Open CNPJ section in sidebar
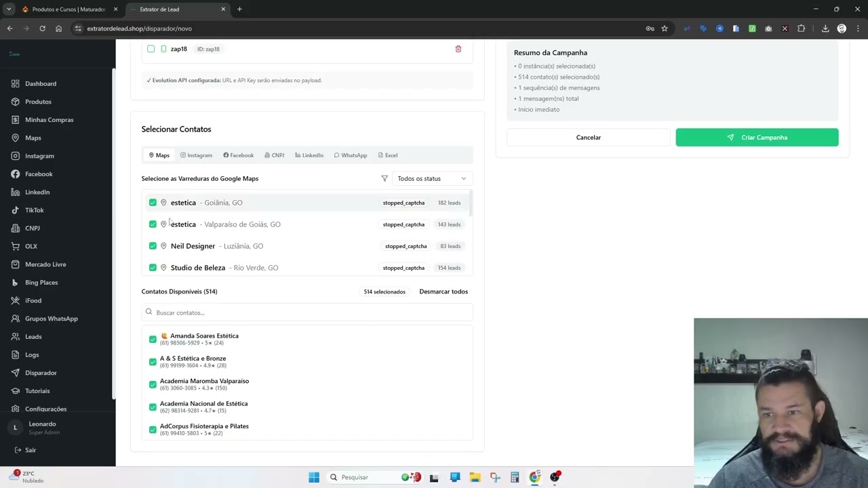Screen dimensions: 868x488 (x=33, y=228)
